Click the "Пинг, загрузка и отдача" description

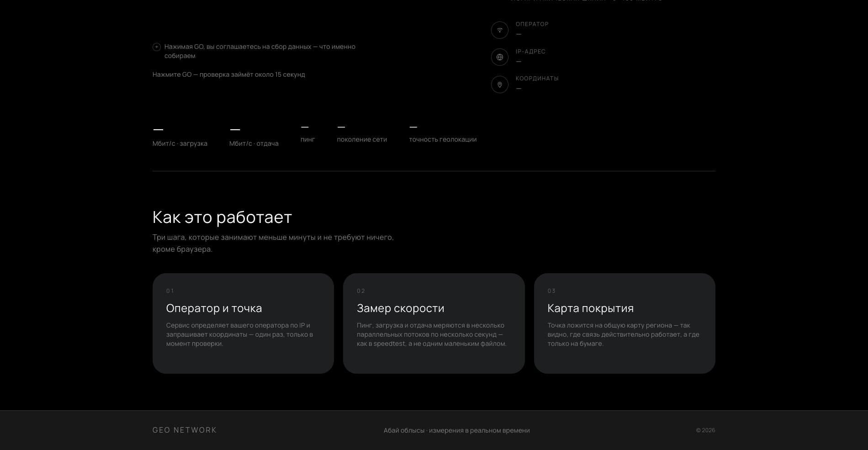tap(432, 334)
